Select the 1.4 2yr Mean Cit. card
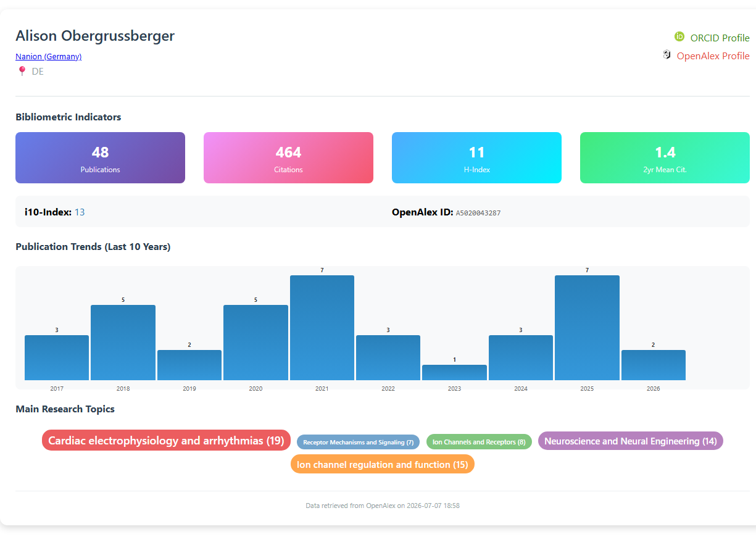Screen dimensions: 756x558 click(665, 157)
